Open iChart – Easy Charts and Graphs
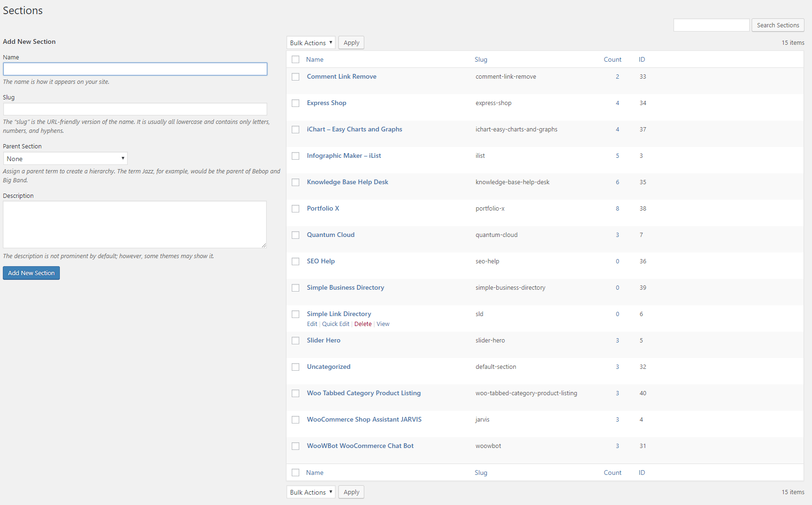This screenshot has height=505, width=812. tap(354, 130)
